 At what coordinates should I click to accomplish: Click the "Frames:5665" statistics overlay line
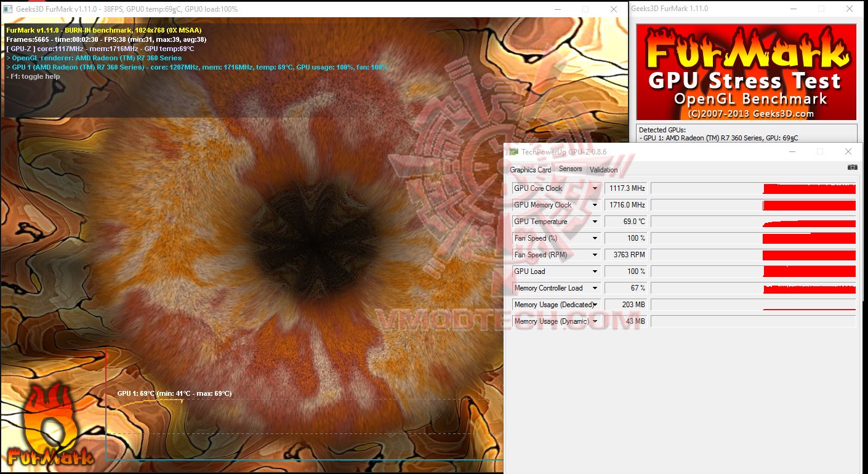pos(106,39)
